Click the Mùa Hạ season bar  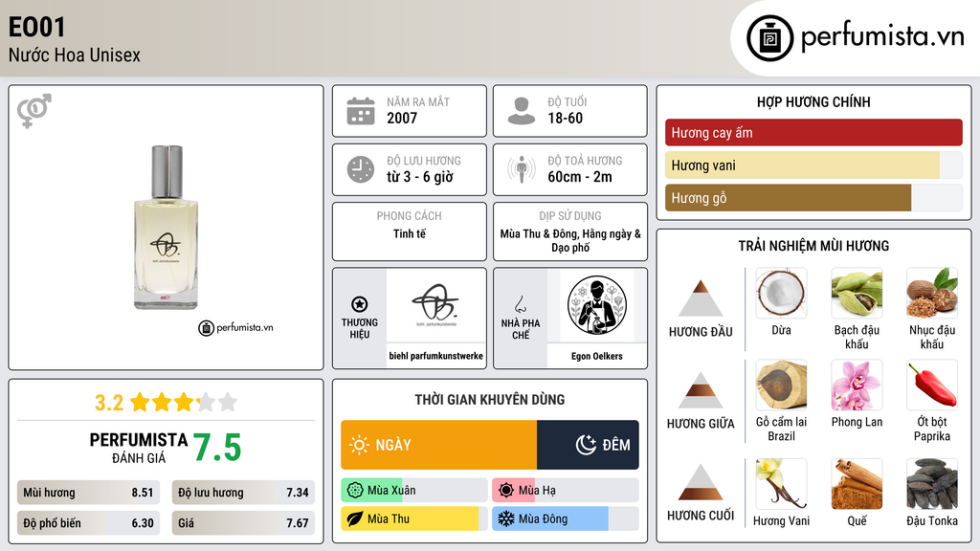coord(565,491)
